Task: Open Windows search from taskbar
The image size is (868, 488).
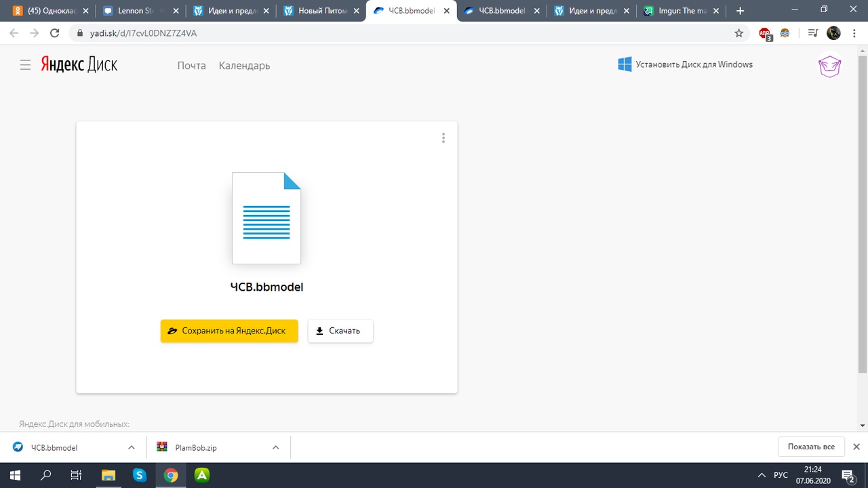Action: pos(46,475)
